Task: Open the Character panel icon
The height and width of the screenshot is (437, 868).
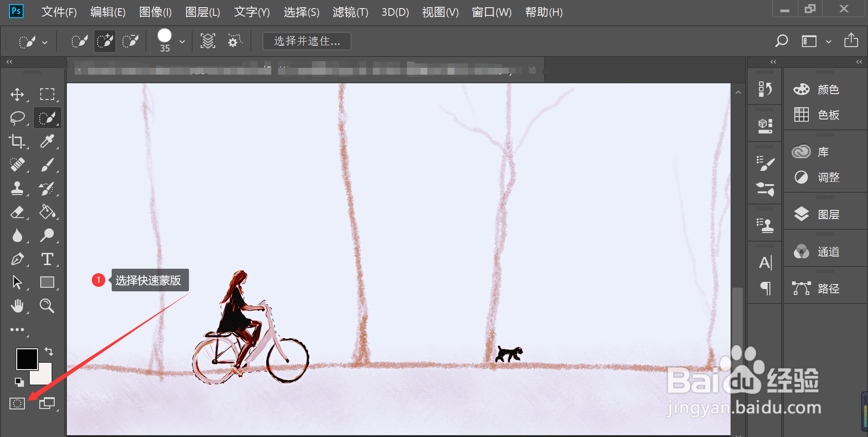Action: click(765, 263)
